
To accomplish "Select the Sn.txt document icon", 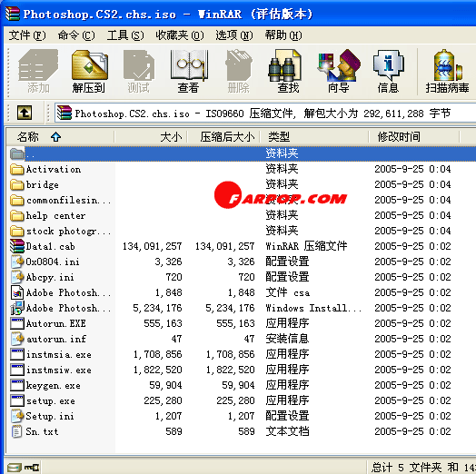I will click(x=16, y=431).
